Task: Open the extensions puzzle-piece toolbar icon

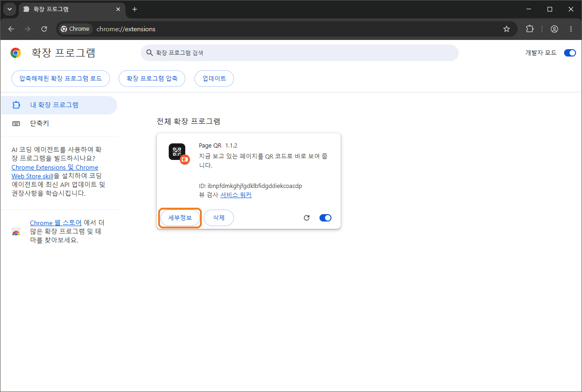Action: [x=530, y=29]
